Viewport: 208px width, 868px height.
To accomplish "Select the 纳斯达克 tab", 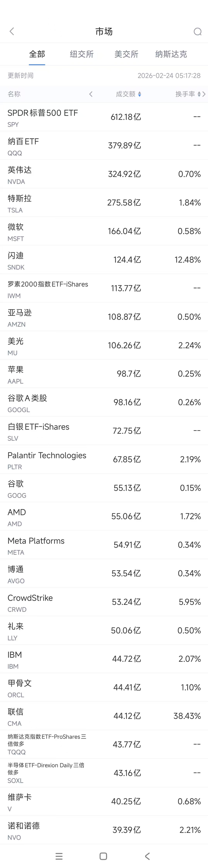I will pos(171,54).
